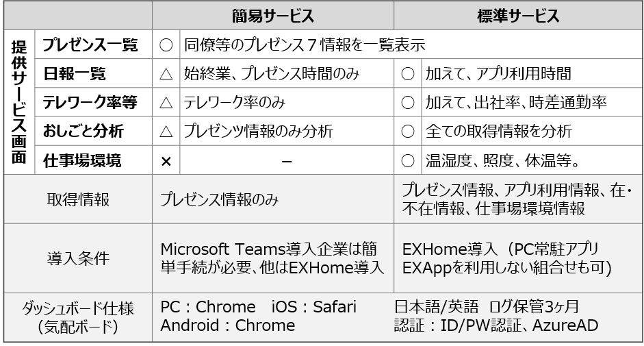Select the circle symbol in プレゼンス一覧 row
This screenshot has height=346, width=644.
click(x=166, y=45)
